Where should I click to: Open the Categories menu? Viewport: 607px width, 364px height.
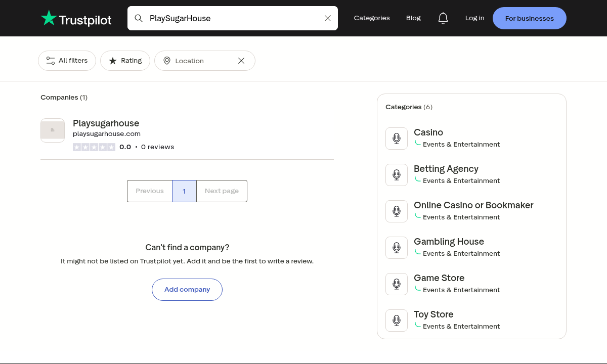[x=372, y=18]
